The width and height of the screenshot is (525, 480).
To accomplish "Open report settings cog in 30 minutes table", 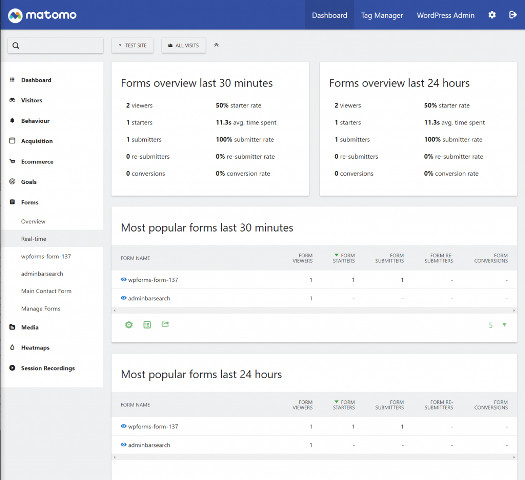I will pos(129,324).
